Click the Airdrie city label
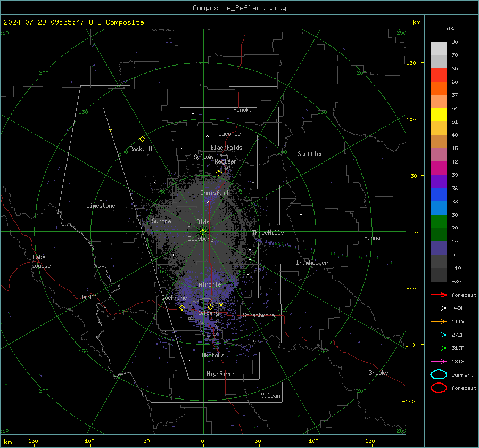The width and height of the screenshot is (479, 448). (210, 284)
